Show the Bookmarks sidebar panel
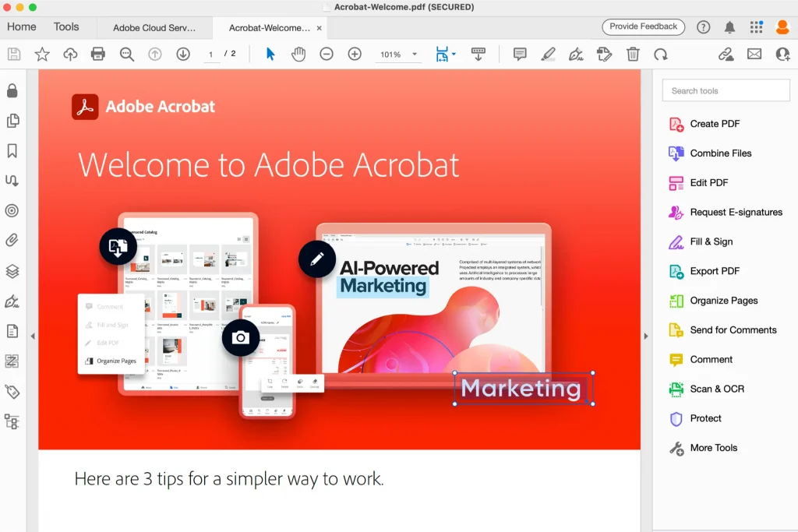798x532 pixels. (12, 151)
